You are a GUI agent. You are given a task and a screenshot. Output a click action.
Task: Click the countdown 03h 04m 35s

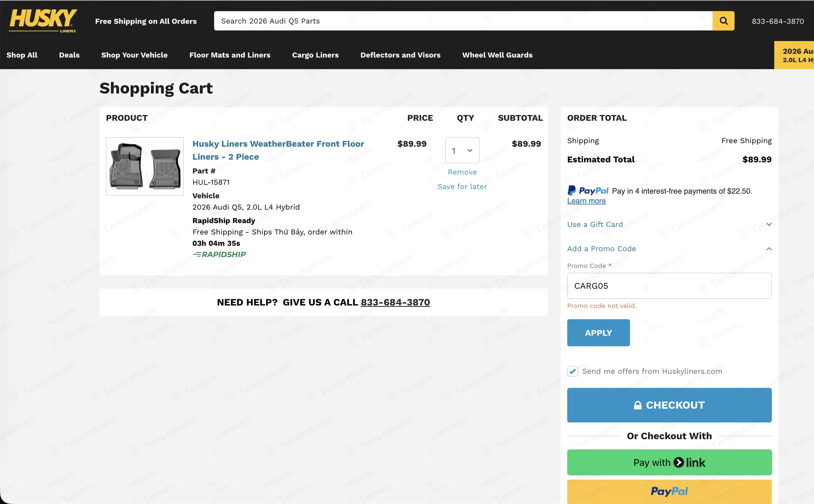216,243
